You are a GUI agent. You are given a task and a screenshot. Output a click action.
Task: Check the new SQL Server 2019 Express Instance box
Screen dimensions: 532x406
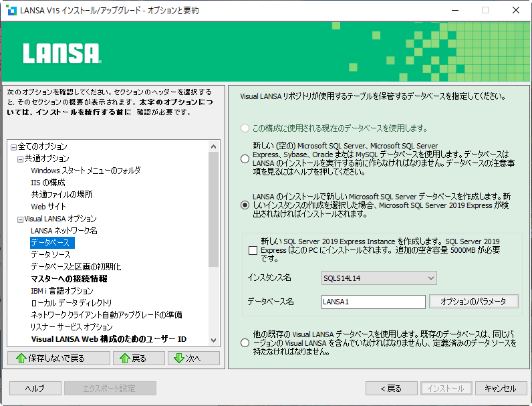click(x=253, y=251)
